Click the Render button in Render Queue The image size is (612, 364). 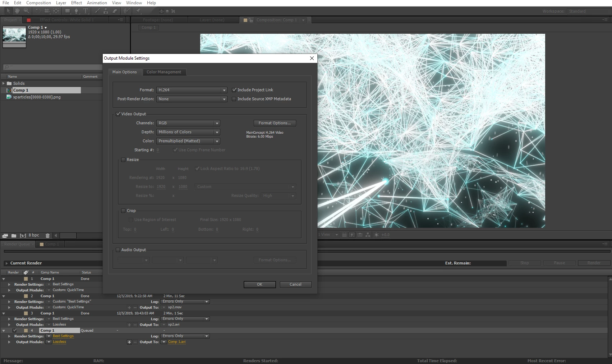pos(594,263)
